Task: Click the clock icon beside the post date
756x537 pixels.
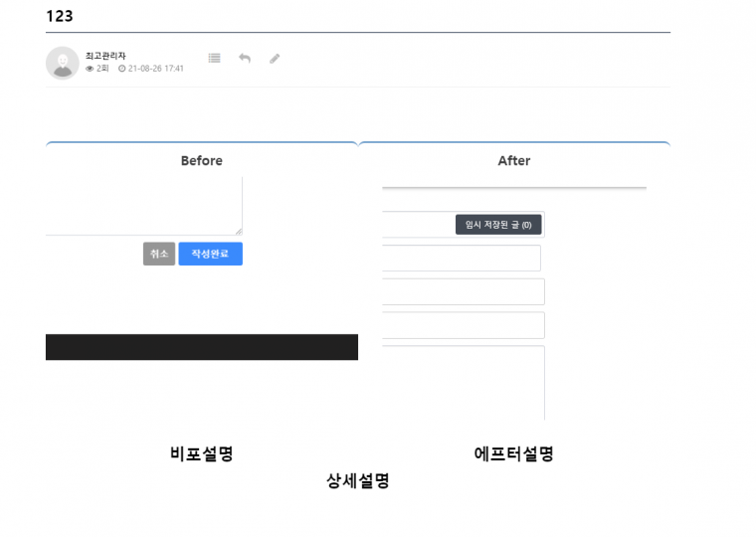Action: (x=121, y=69)
